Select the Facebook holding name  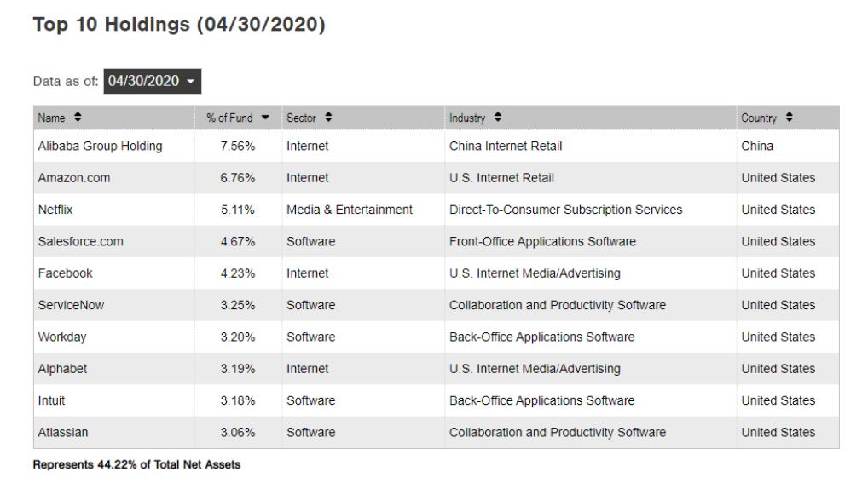[65, 273]
